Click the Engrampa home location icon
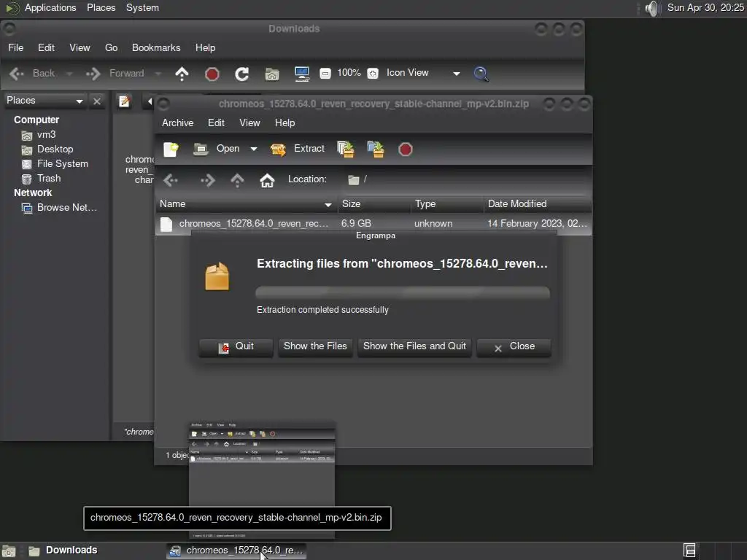The width and height of the screenshot is (747, 560). [x=267, y=180]
